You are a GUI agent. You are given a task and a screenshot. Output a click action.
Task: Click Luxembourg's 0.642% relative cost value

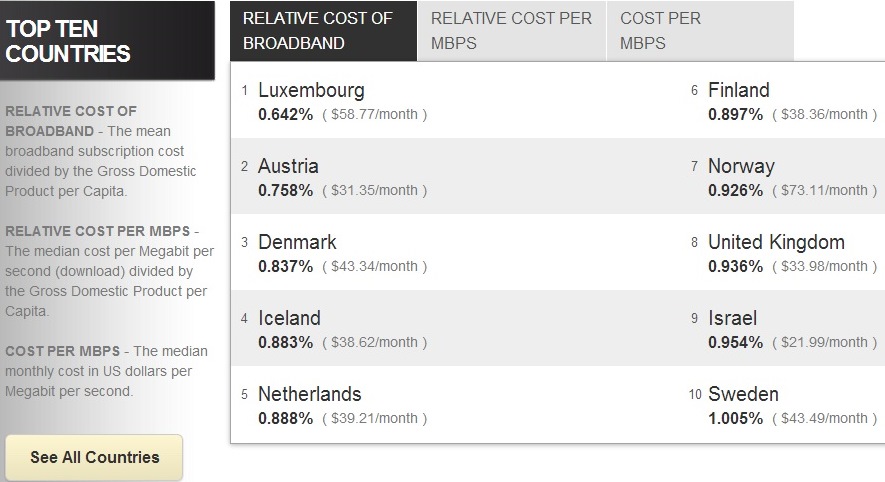click(x=285, y=115)
